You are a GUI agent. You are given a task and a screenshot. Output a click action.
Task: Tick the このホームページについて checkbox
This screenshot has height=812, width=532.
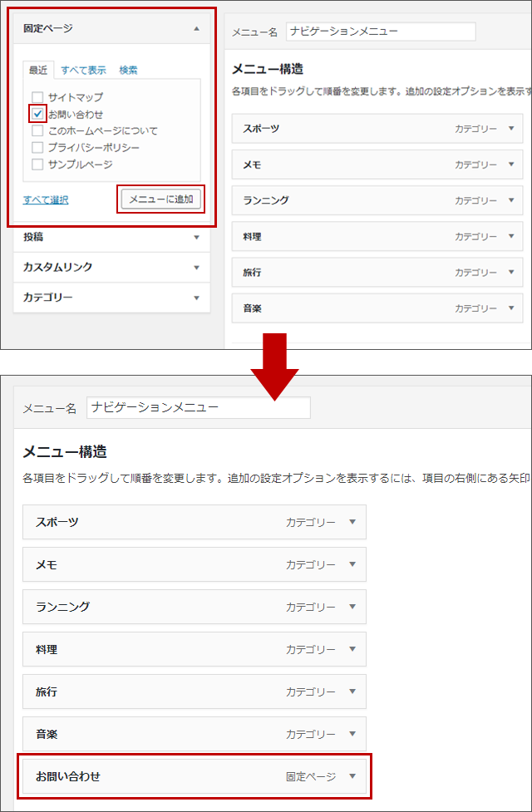click(37, 130)
